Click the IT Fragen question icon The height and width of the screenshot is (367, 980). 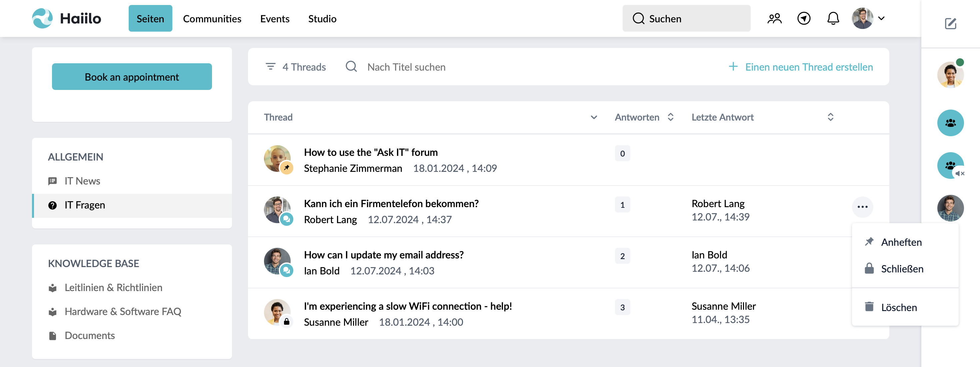[53, 205]
